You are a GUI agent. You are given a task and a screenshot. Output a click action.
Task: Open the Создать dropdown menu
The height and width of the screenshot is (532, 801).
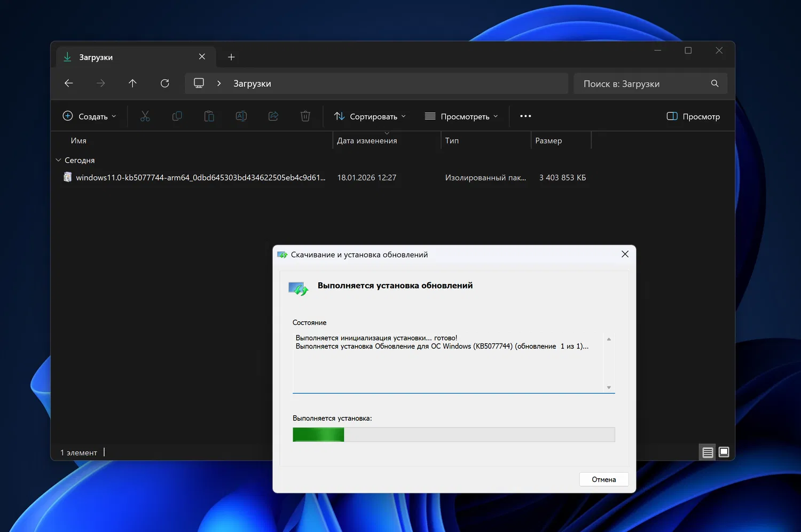tap(89, 116)
